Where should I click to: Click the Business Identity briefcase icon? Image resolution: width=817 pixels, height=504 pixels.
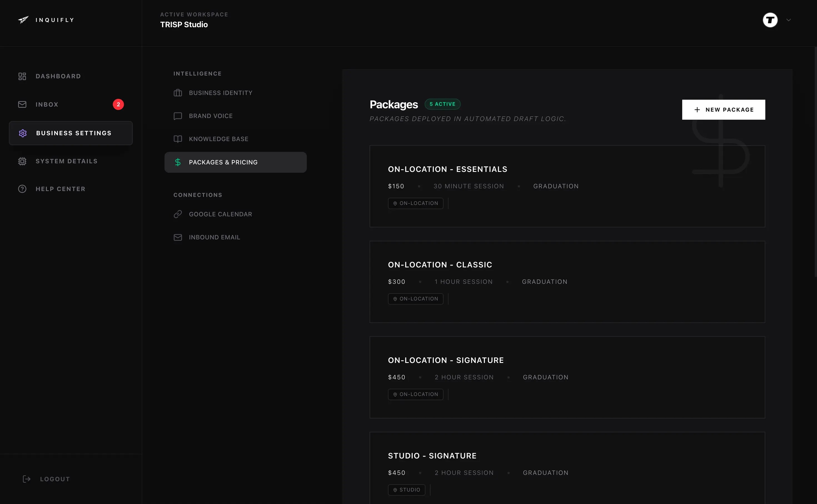178,93
